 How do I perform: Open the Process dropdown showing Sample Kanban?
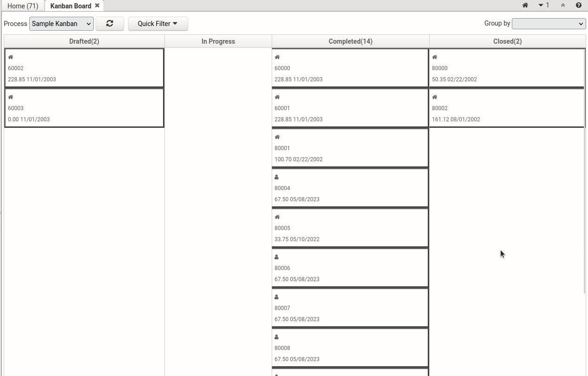(61, 24)
